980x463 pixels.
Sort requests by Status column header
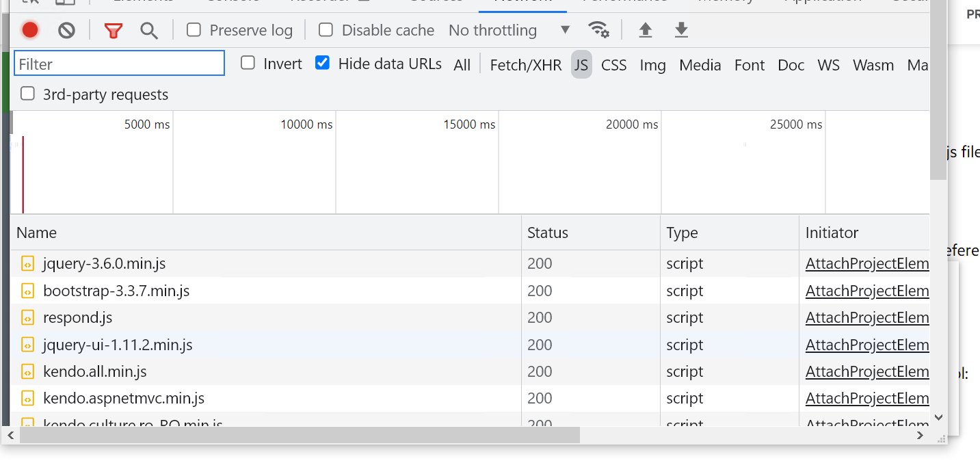(548, 233)
